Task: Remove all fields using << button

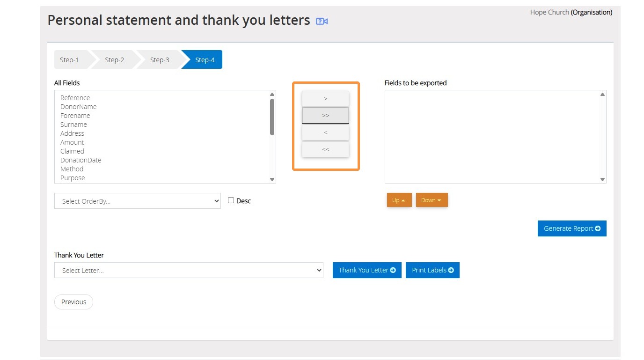Action: tap(325, 149)
